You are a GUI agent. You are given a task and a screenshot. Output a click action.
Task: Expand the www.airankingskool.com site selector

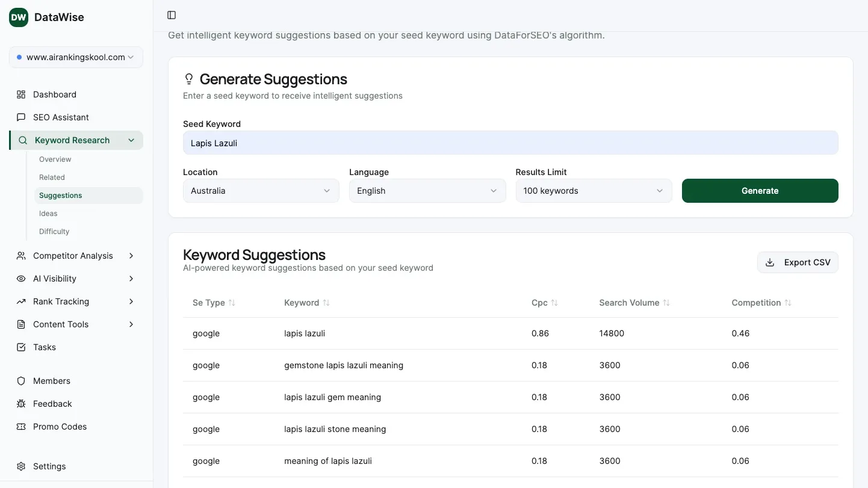pos(75,57)
